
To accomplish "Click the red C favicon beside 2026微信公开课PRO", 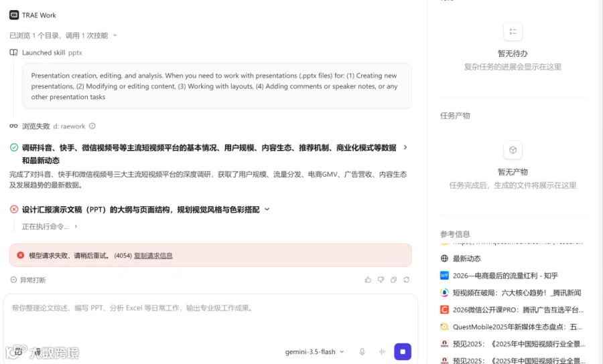I will click(444, 310).
